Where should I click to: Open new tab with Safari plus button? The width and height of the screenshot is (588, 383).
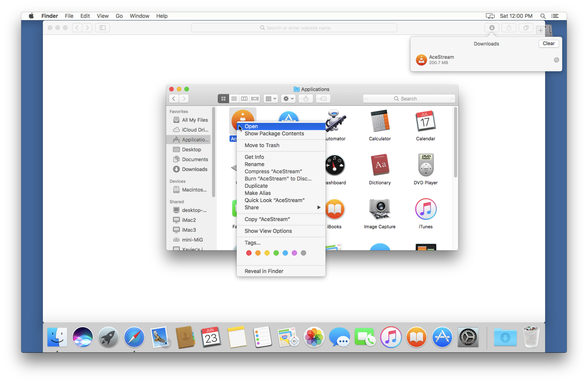[541, 30]
